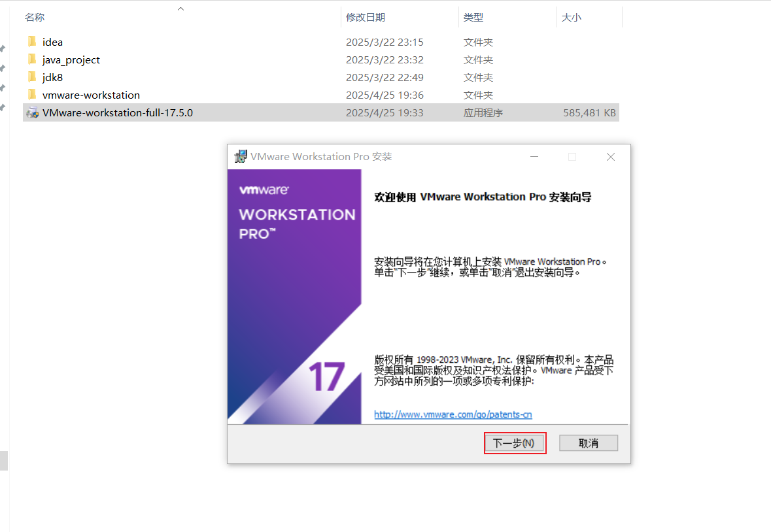Sort files by 类型 column header

473,17
